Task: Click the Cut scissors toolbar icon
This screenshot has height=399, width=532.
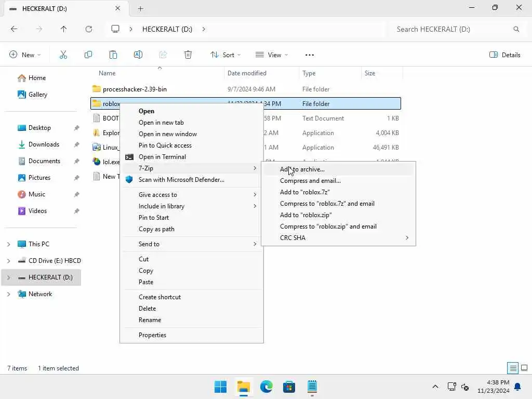Action: (63, 55)
